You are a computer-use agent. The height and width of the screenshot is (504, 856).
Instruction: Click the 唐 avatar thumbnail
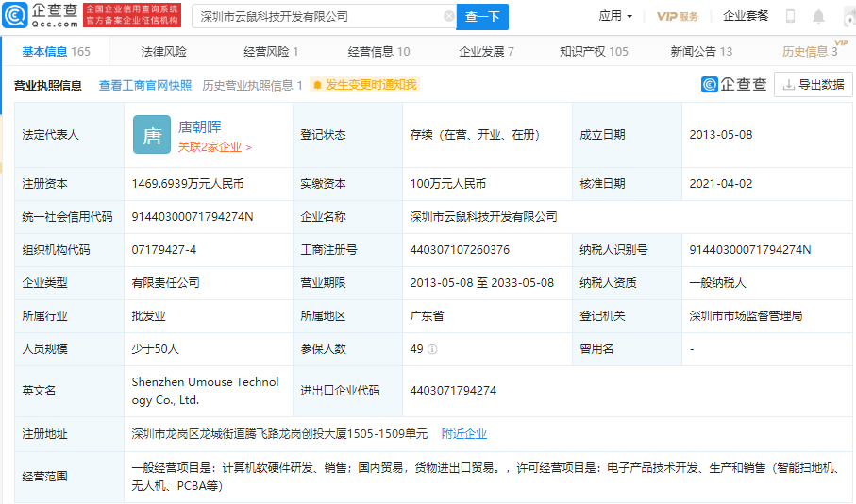click(x=152, y=135)
